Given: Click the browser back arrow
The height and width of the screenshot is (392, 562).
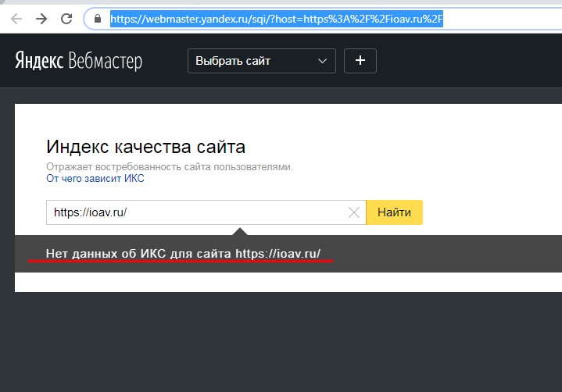Looking at the screenshot, I should click(x=16, y=18).
